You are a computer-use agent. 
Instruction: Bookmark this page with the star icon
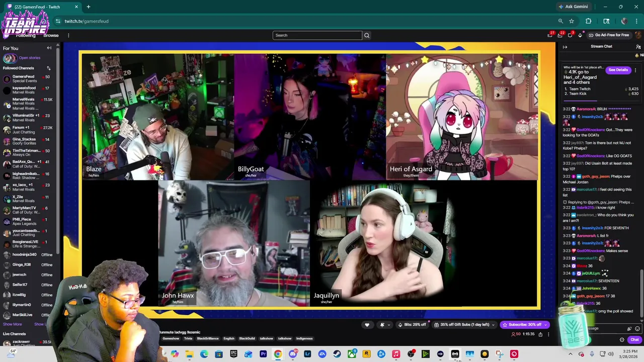572,21
